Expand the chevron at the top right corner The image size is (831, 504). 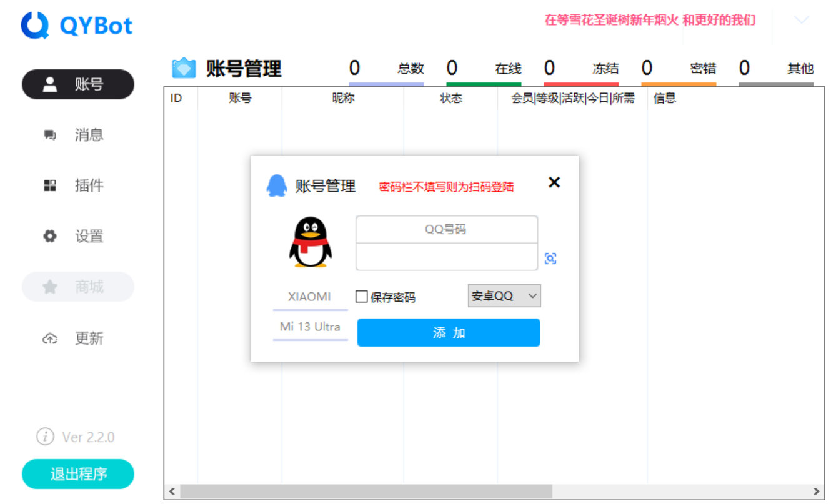click(800, 20)
